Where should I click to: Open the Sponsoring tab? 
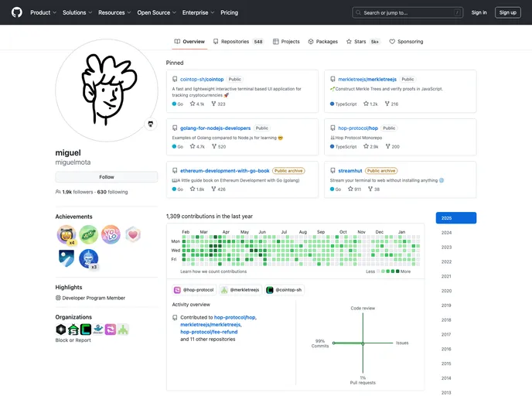tap(406, 42)
